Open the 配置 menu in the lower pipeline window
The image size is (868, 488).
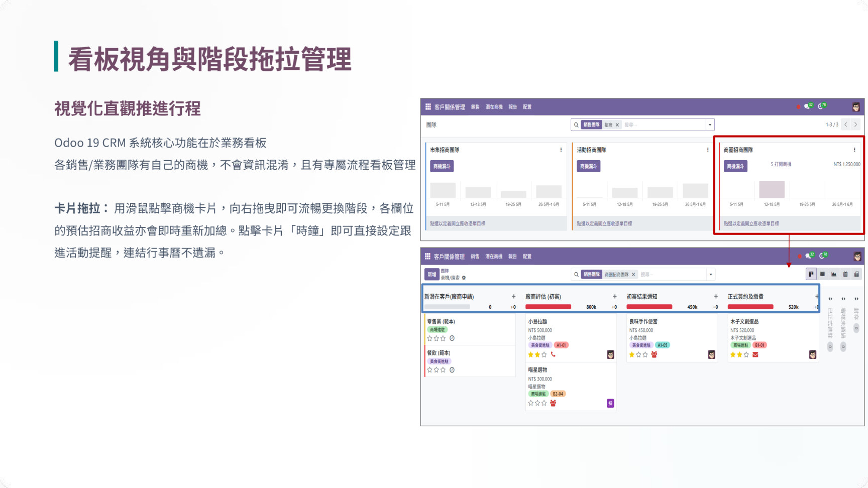click(527, 257)
